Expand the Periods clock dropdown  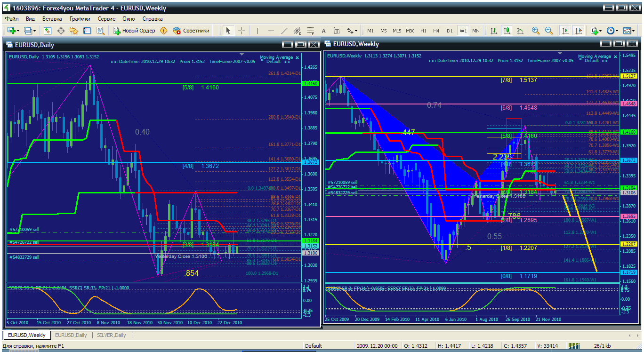tap(617, 31)
